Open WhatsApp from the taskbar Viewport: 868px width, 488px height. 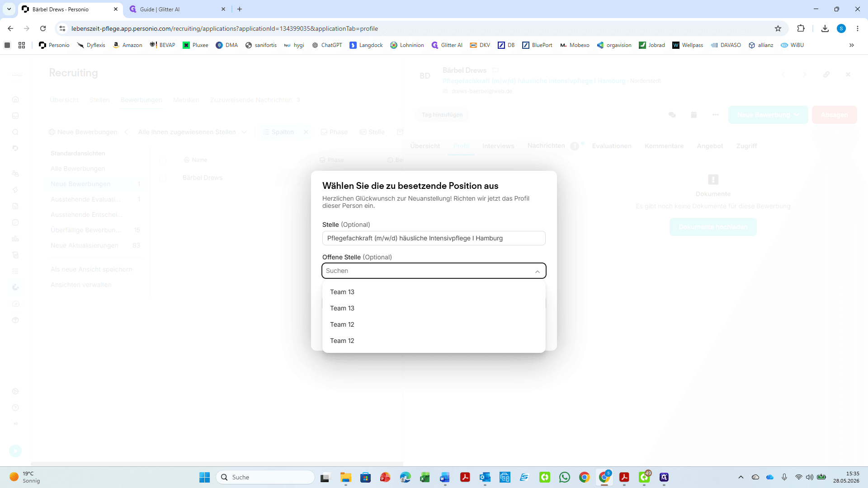pyautogui.click(x=565, y=477)
